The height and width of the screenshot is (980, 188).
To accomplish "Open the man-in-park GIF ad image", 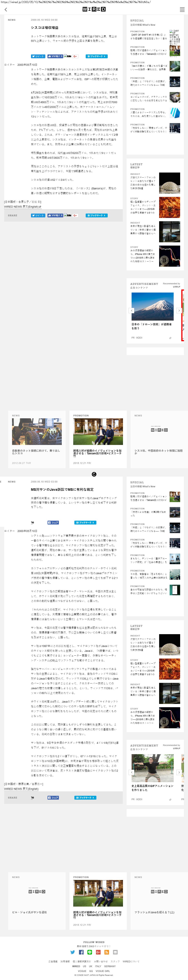I will click(x=153, y=768).
